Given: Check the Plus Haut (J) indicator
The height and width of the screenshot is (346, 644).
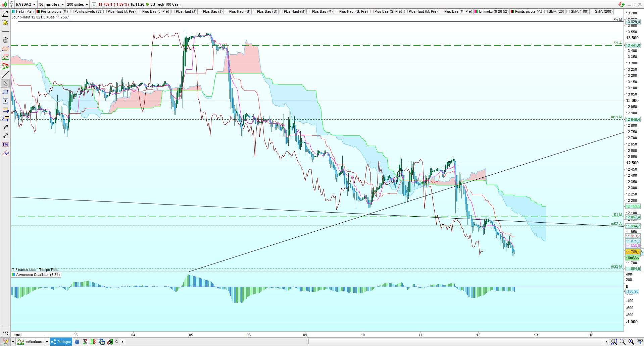Looking at the screenshot, I should click(184, 11).
